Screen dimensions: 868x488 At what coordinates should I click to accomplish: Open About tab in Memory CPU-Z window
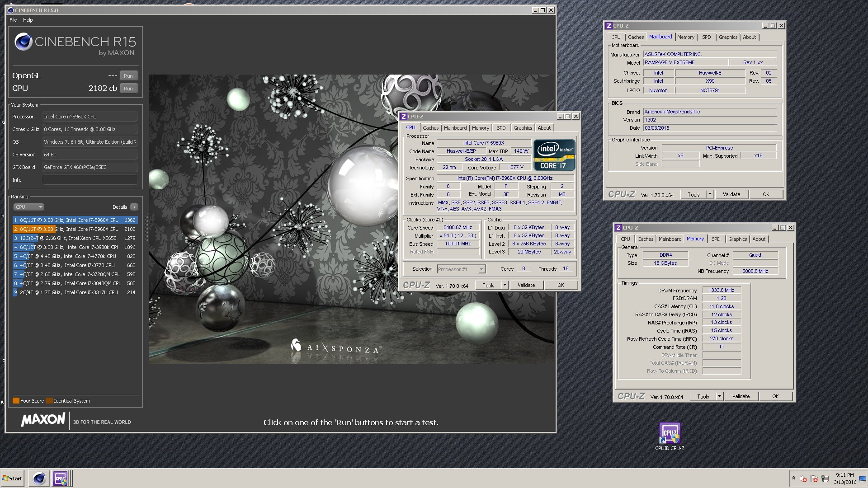click(x=759, y=239)
